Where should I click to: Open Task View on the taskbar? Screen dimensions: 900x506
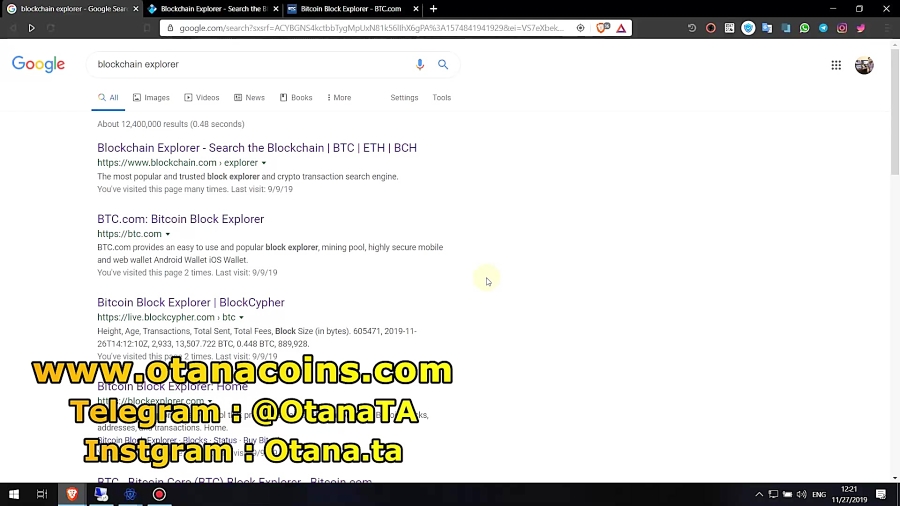coord(42,494)
